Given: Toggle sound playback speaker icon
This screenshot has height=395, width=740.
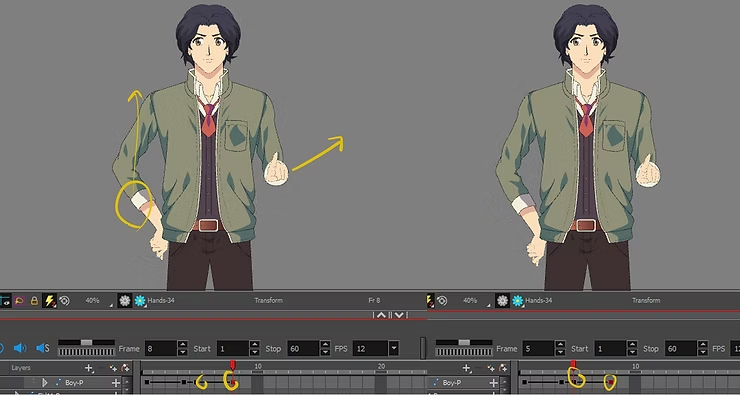Looking at the screenshot, I should 20,348.
